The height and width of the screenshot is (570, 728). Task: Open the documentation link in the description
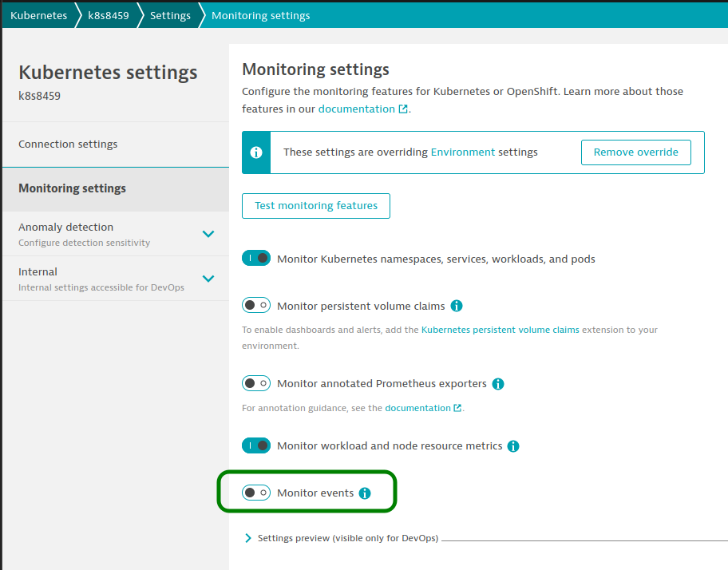click(x=357, y=109)
